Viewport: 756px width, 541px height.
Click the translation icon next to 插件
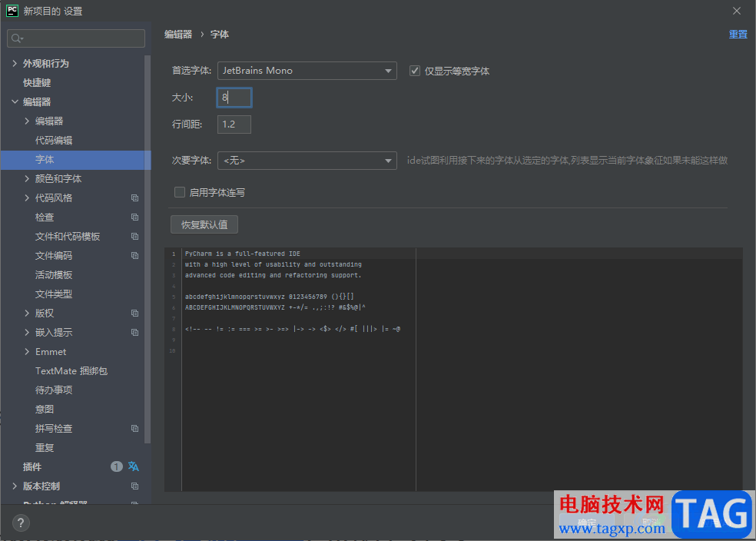(134, 466)
